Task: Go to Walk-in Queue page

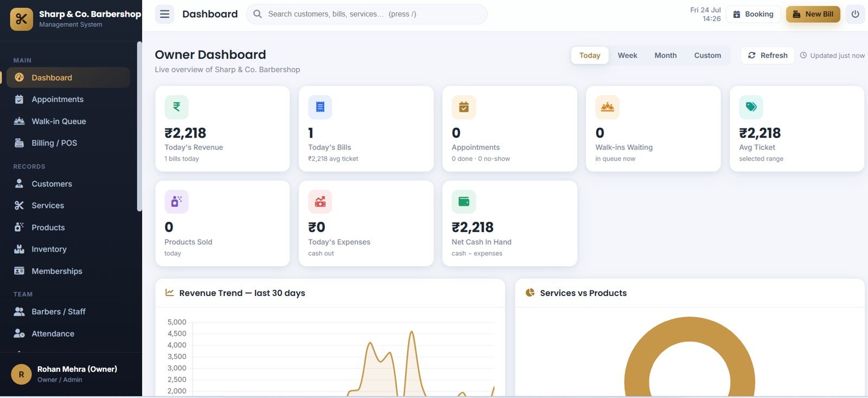Action: tap(68, 121)
